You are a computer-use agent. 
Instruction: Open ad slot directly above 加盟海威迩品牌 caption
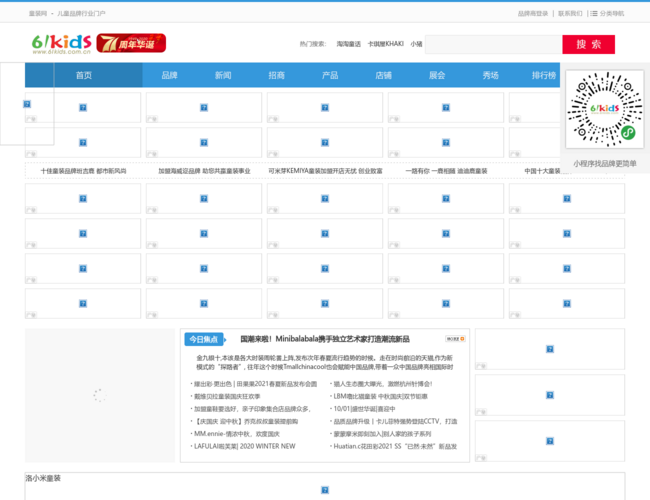point(204,143)
